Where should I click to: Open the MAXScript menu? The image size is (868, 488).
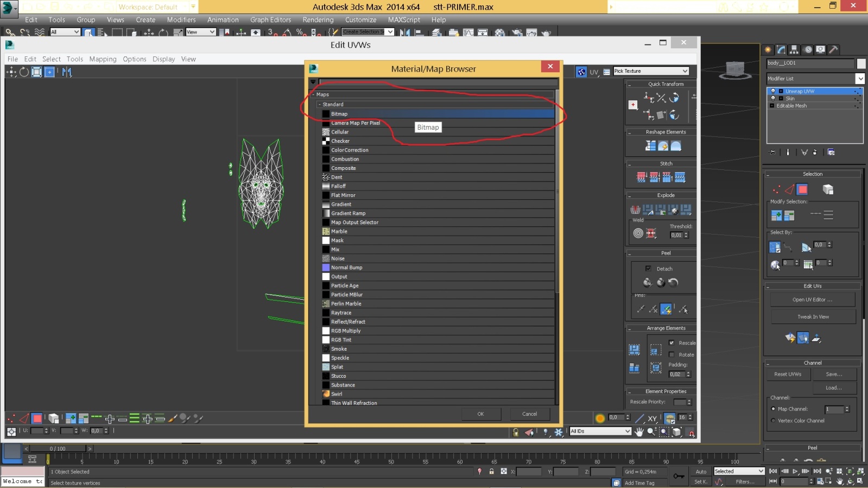404,20
